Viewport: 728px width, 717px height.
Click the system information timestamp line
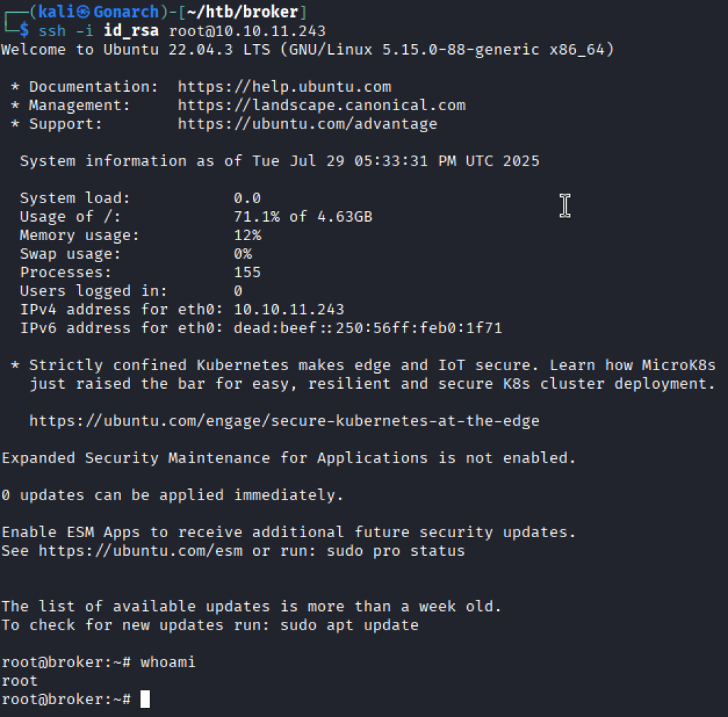279,161
